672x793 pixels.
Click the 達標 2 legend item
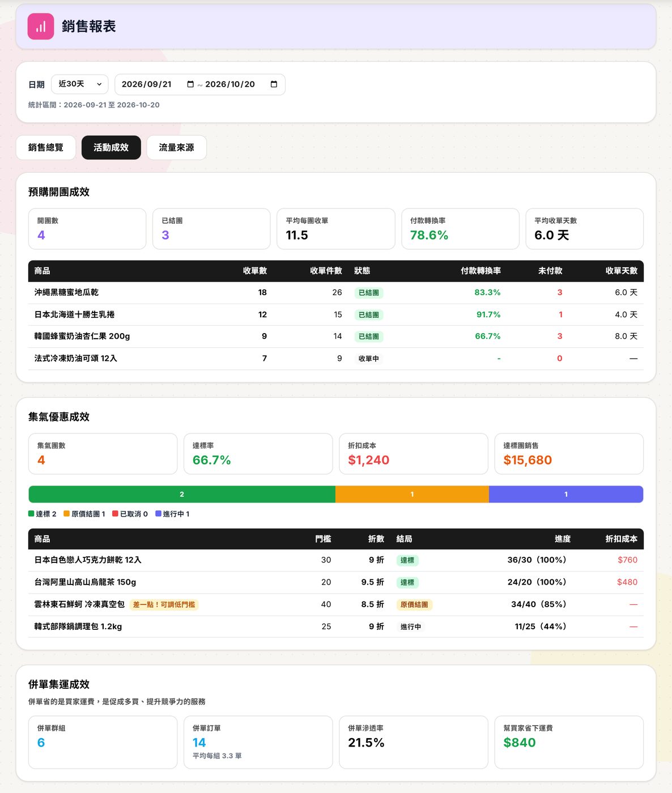tap(42, 514)
